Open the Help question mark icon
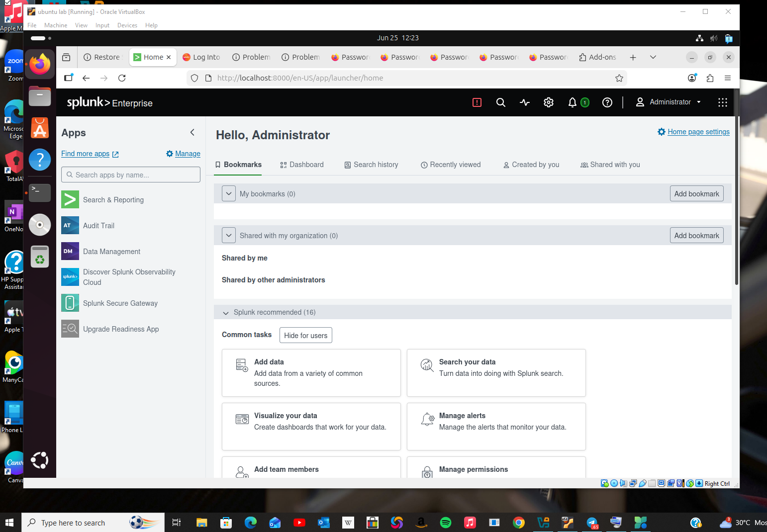 [607, 102]
